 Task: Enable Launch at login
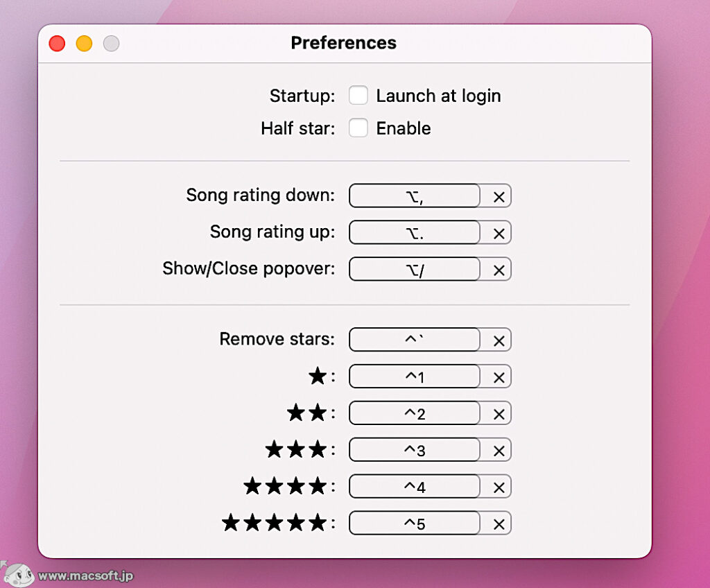[x=358, y=95]
